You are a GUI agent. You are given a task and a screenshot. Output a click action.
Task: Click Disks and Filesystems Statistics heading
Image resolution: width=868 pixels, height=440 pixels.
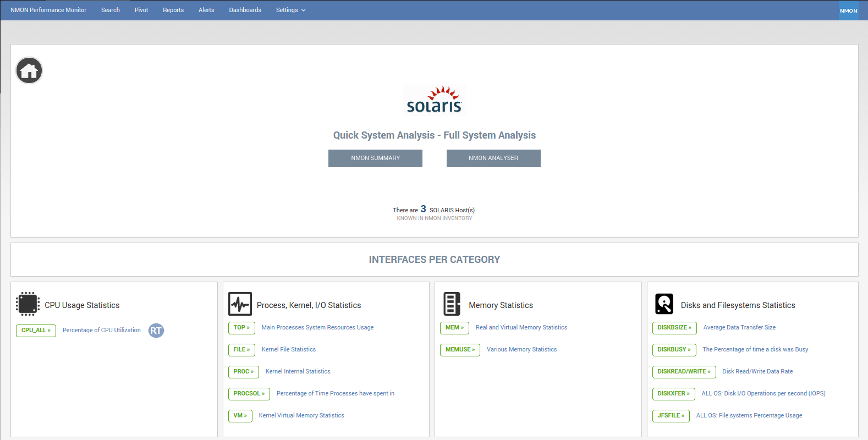point(738,305)
